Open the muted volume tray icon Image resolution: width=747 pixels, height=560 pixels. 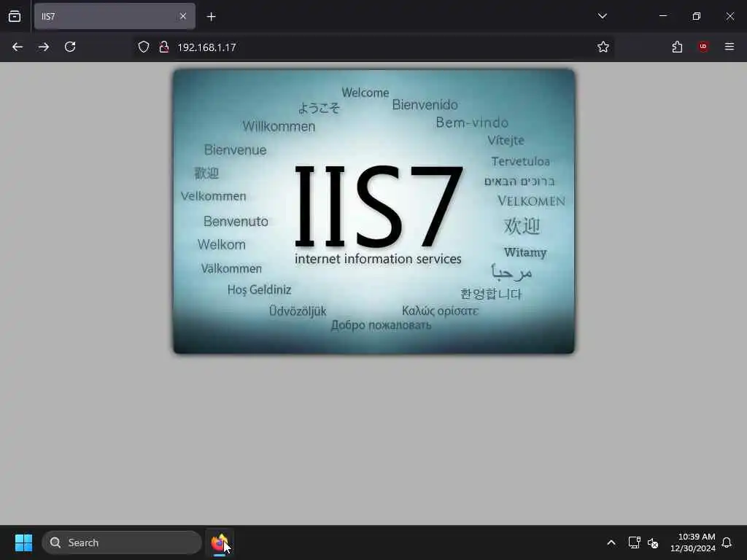[653, 542]
